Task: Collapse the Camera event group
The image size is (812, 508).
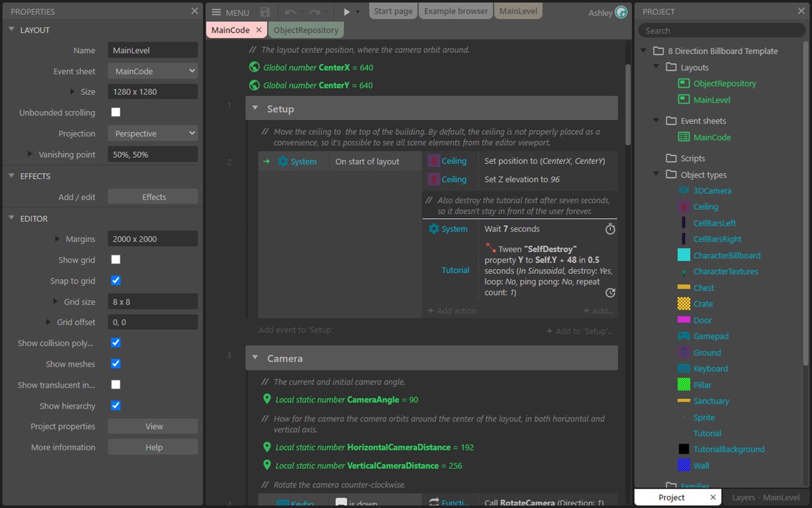Action: click(255, 358)
